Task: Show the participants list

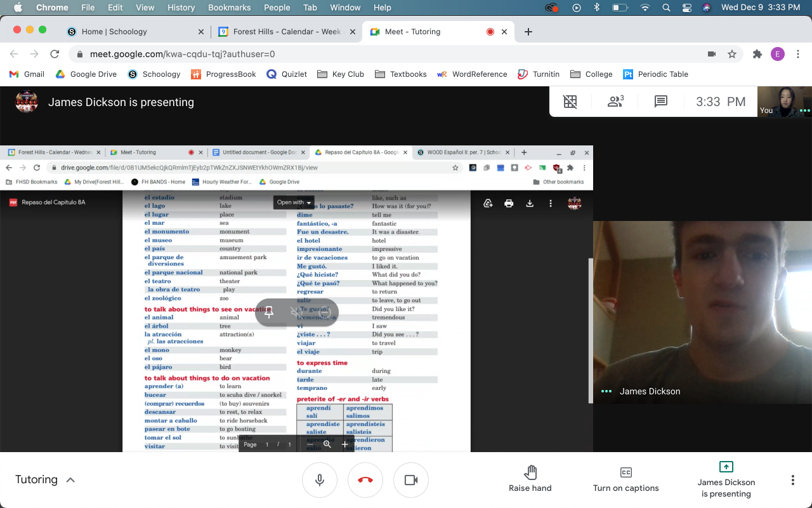Action: click(x=615, y=102)
